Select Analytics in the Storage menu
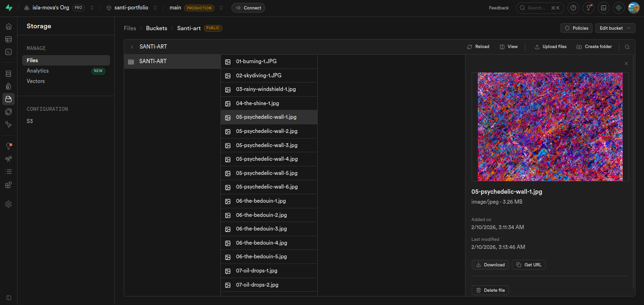This screenshot has height=305, width=644. [x=38, y=71]
